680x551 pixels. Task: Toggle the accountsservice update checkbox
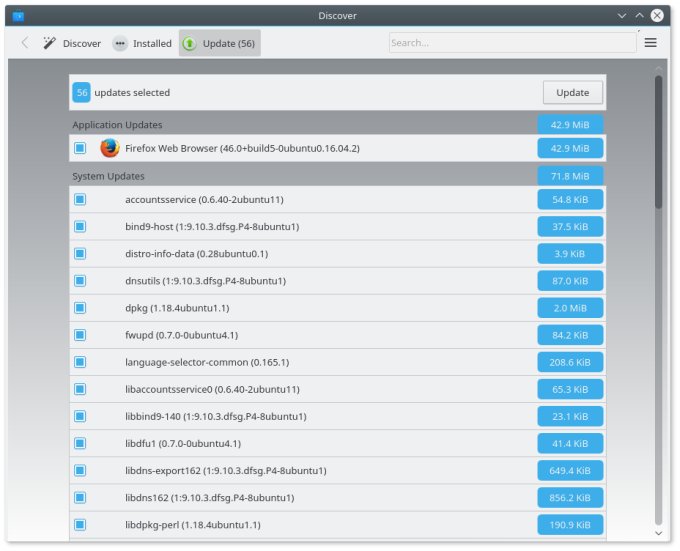(x=80, y=199)
